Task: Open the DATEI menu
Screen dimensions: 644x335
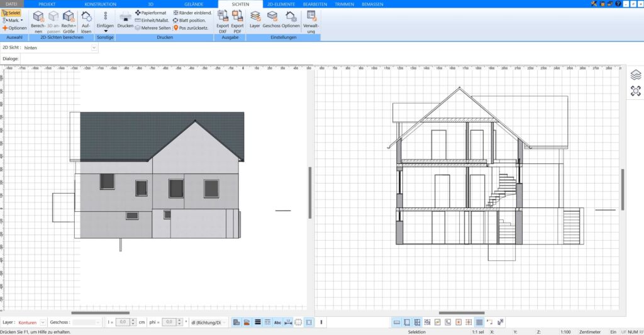Action: click(11, 4)
